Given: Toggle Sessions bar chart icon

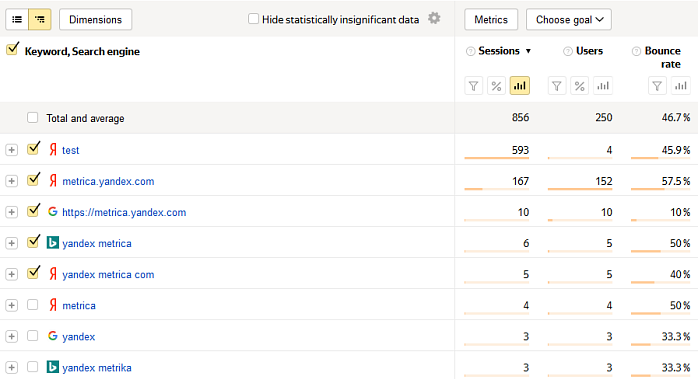Looking at the screenshot, I should pyautogui.click(x=519, y=86).
